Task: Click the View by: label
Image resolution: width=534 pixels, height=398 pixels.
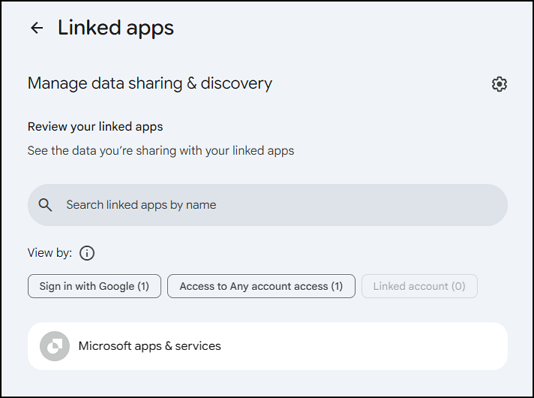Action: (x=50, y=253)
